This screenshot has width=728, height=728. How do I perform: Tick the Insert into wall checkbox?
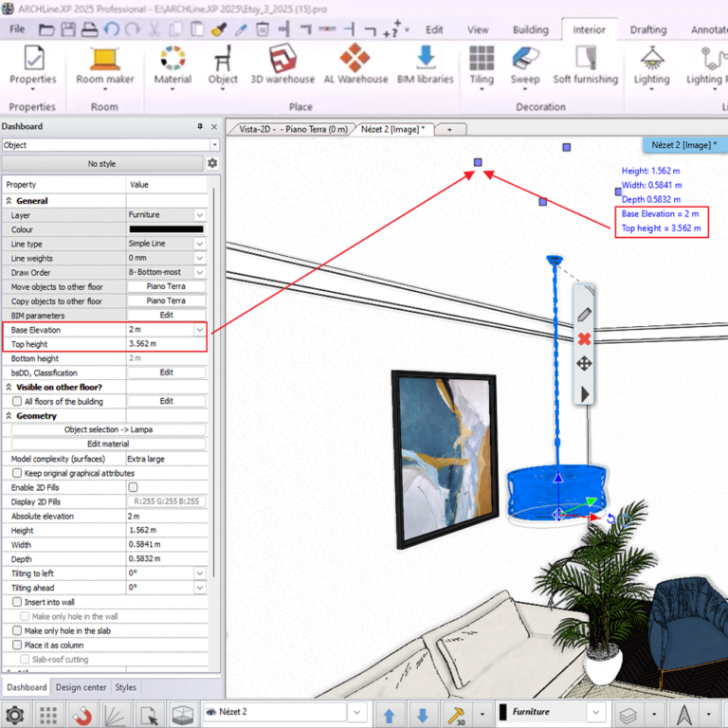[17, 602]
